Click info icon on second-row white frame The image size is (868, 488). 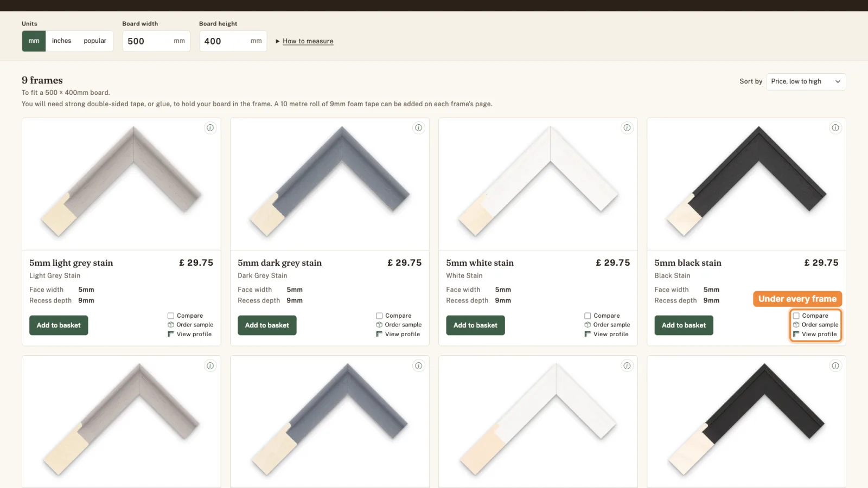(627, 366)
